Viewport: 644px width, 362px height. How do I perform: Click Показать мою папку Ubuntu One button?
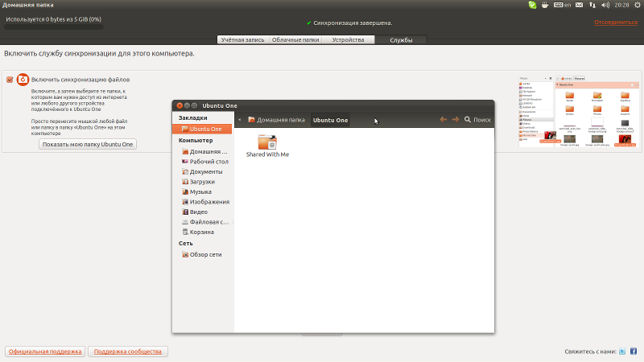pos(88,145)
